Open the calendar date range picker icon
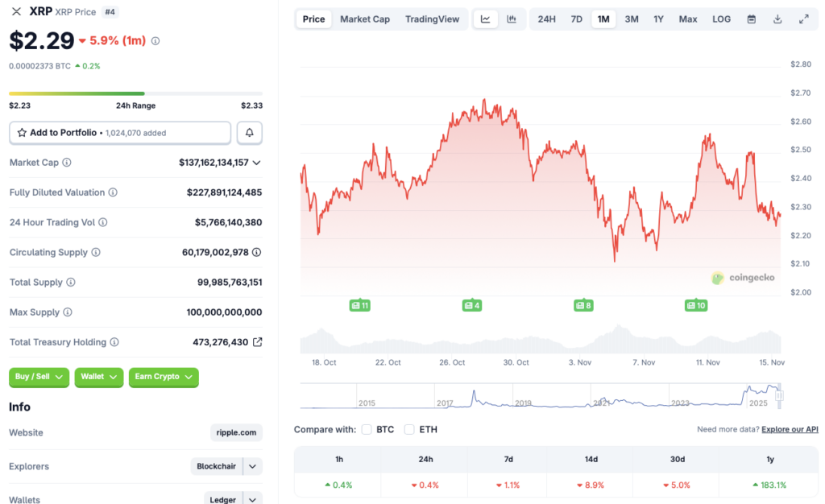This screenshot has height=504, width=825. coord(752,19)
